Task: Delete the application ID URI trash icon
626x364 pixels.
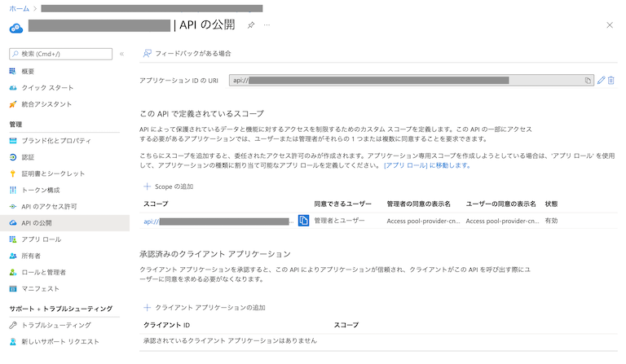Action: (x=611, y=81)
